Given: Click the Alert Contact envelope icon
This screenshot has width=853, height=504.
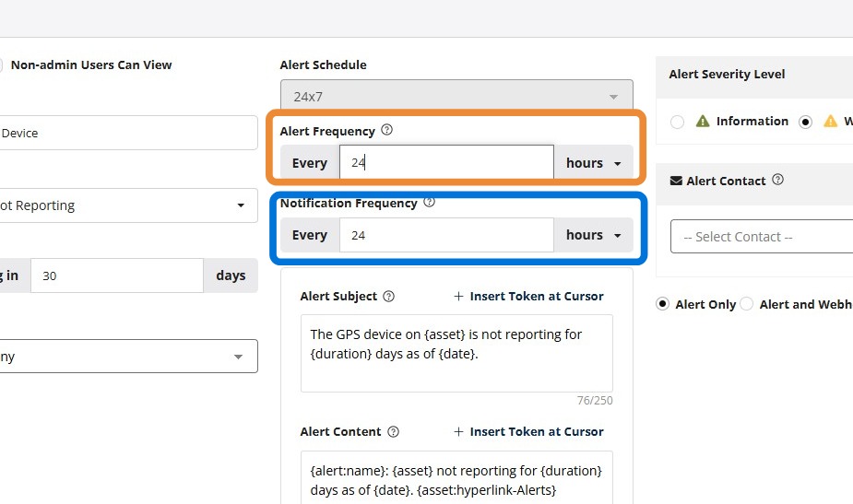Looking at the screenshot, I should click(676, 181).
